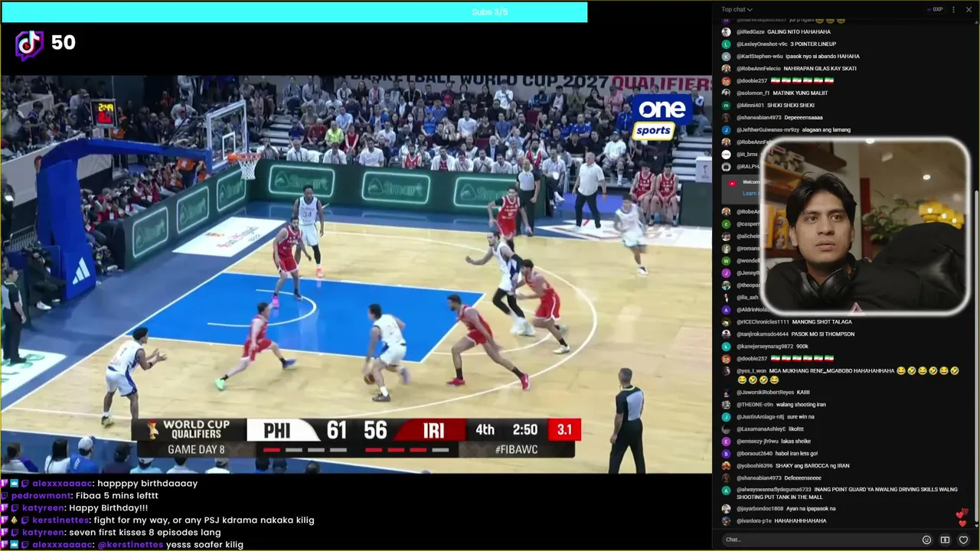This screenshot has height=551, width=980.
Task: Open @doobie257 username beside 900k message
Action: pyautogui.click(x=752, y=359)
